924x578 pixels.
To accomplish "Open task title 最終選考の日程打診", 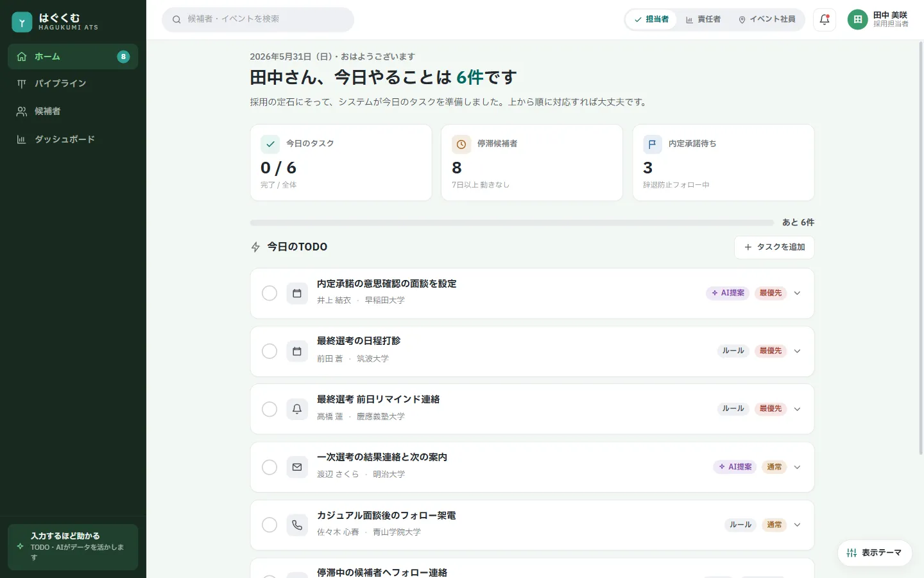I will [359, 341].
